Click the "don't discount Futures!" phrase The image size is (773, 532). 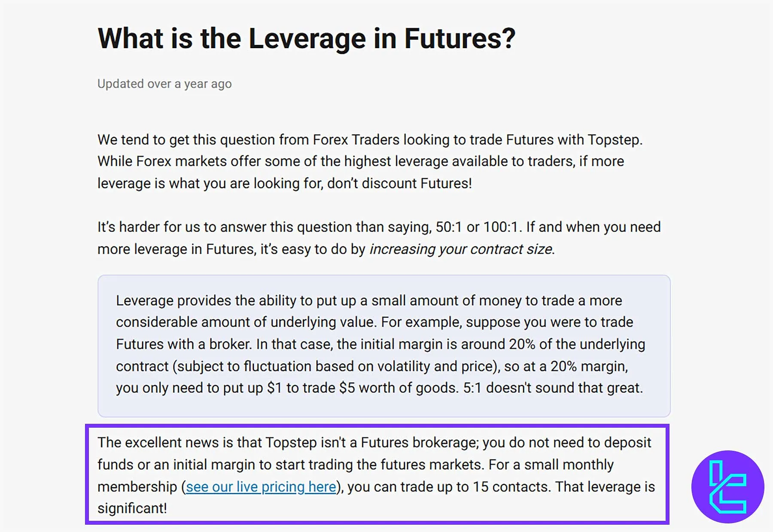399,183
